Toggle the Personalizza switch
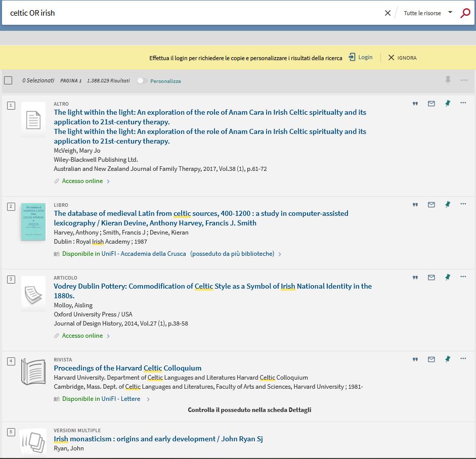 (142, 81)
